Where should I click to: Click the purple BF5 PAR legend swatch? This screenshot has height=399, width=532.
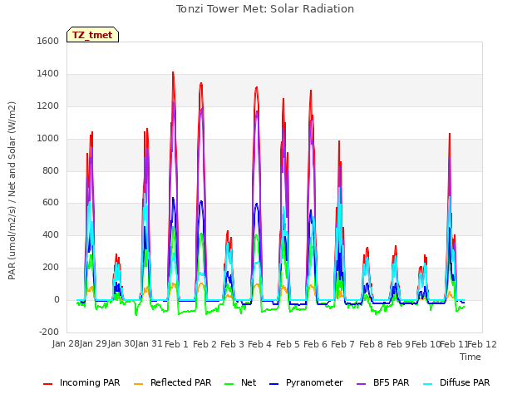362,384
